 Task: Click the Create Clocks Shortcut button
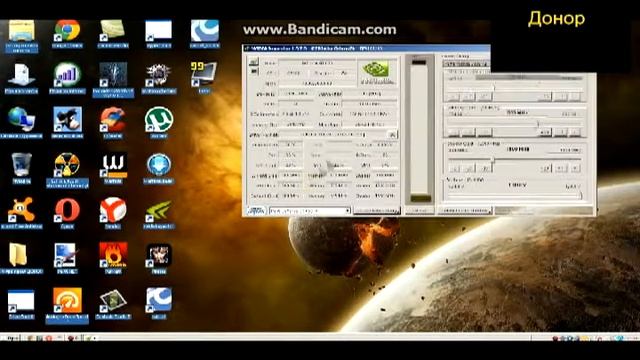click(x=464, y=211)
